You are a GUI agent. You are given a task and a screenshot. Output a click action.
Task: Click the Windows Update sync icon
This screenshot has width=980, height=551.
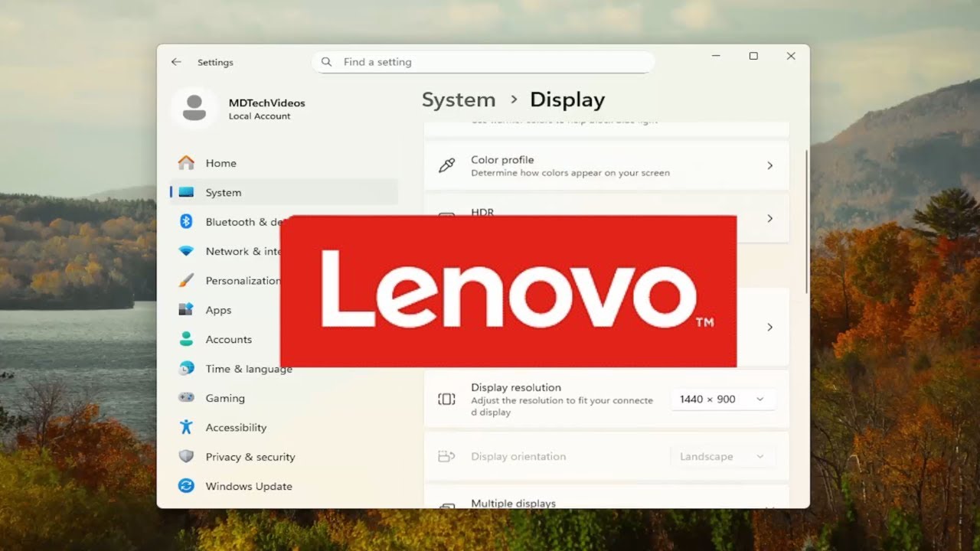pyautogui.click(x=186, y=486)
